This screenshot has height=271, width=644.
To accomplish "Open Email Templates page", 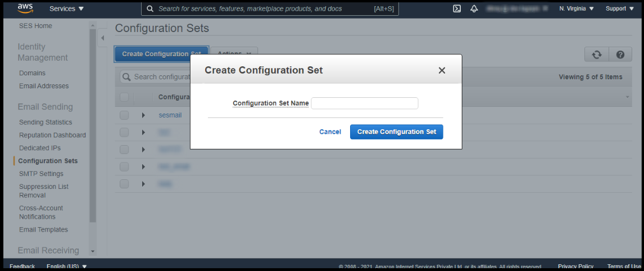I will pyautogui.click(x=43, y=229).
